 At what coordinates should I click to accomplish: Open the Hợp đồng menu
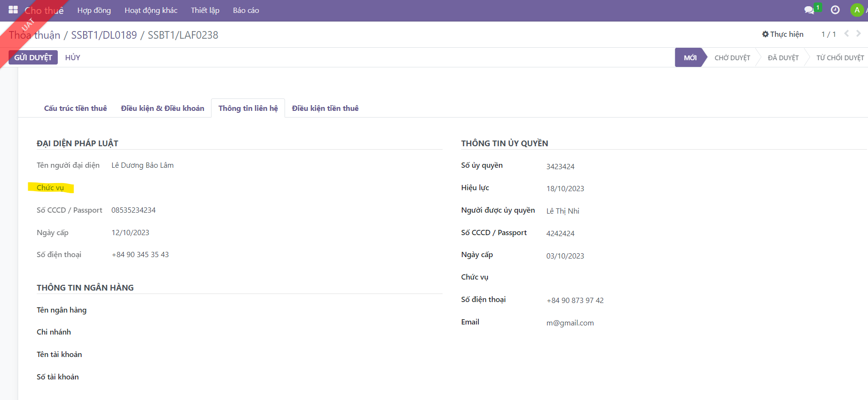click(x=94, y=11)
